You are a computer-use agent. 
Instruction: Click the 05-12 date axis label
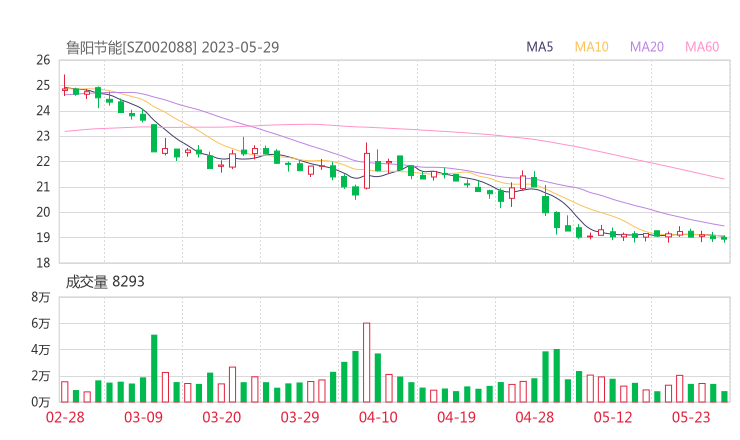tap(613, 417)
